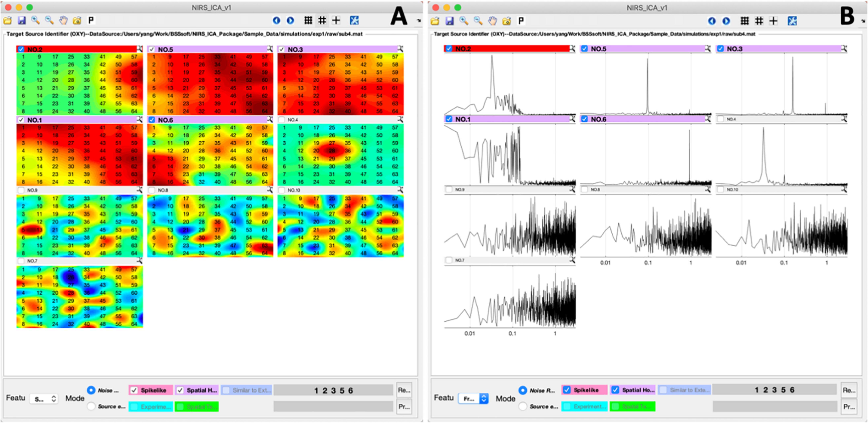
Task: Choose dense grid layout icon in window B
Action: pyautogui.click(x=745, y=21)
